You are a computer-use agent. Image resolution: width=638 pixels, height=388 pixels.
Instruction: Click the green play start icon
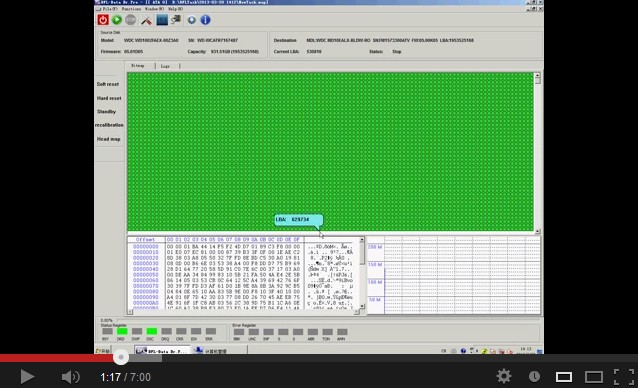click(x=117, y=20)
